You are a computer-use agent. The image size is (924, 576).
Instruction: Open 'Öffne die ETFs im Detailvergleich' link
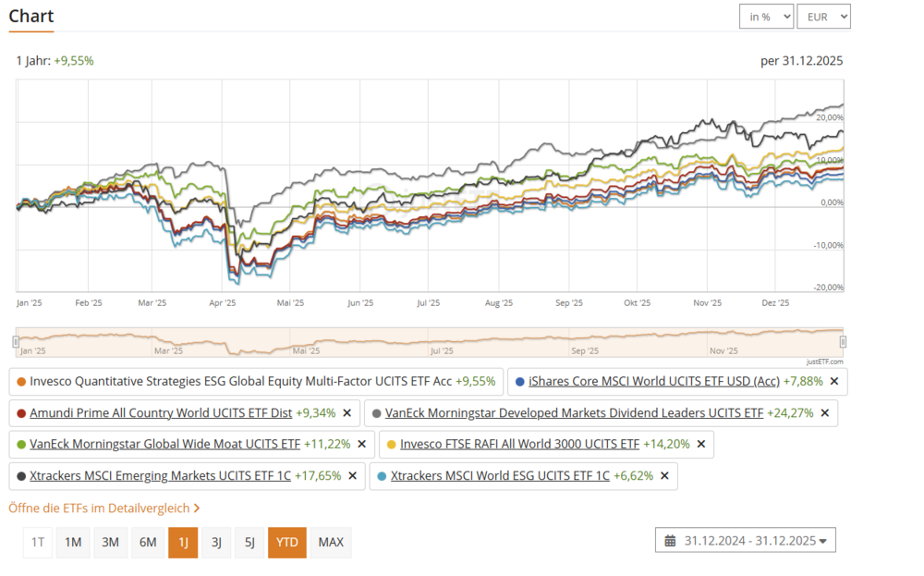pos(103,508)
